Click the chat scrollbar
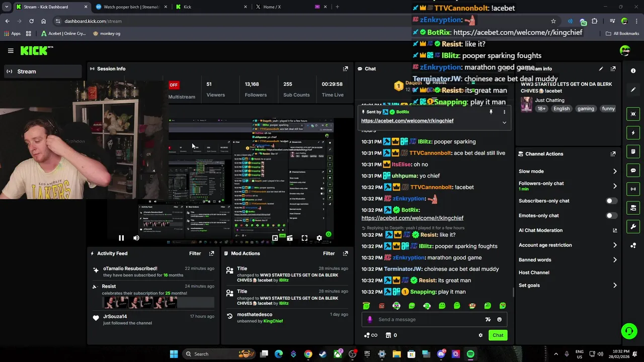The width and height of the screenshot is (644, 362). click(513, 293)
